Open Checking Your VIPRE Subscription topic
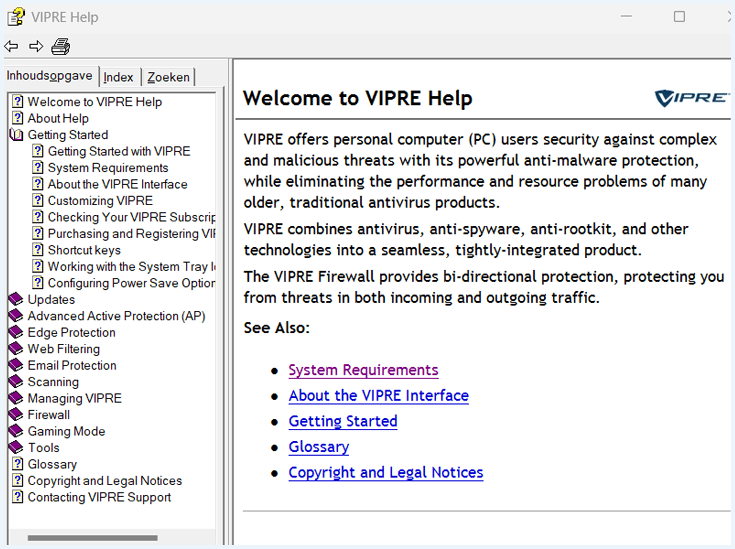 pos(132,217)
